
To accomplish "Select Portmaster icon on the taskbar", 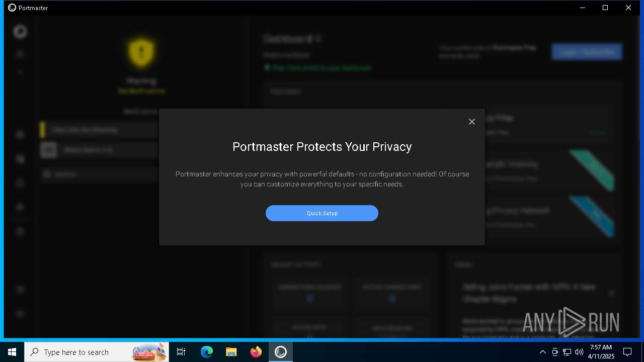I will pos(281,352).
